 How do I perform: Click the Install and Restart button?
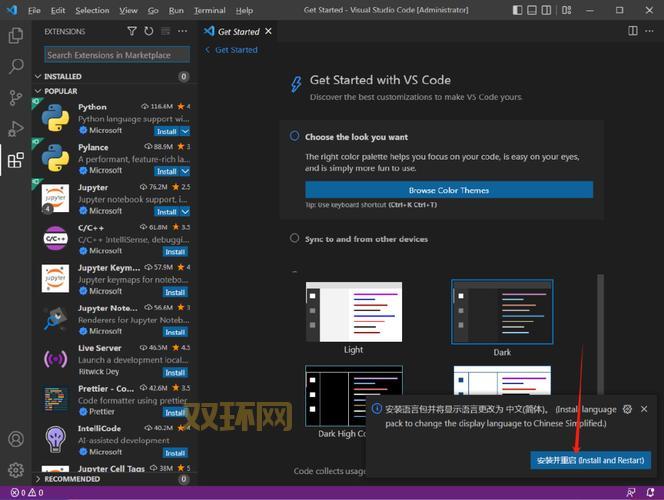click(592, 460)
